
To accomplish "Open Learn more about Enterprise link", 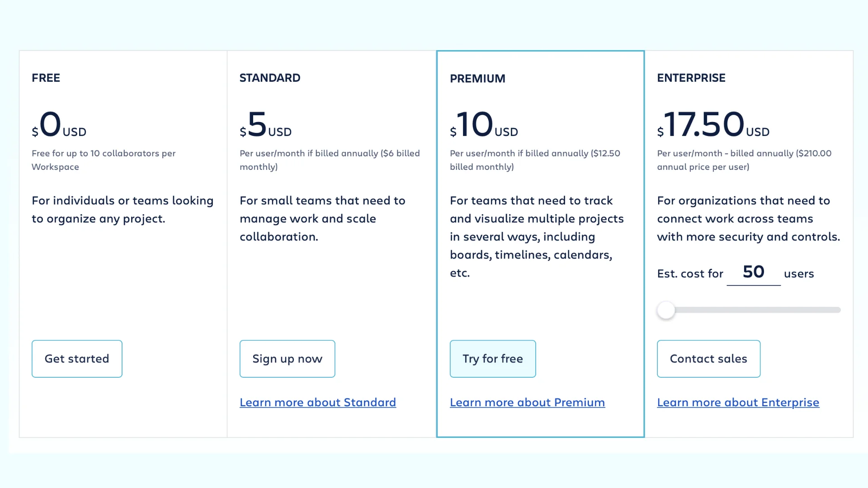I will coord(738,402).
